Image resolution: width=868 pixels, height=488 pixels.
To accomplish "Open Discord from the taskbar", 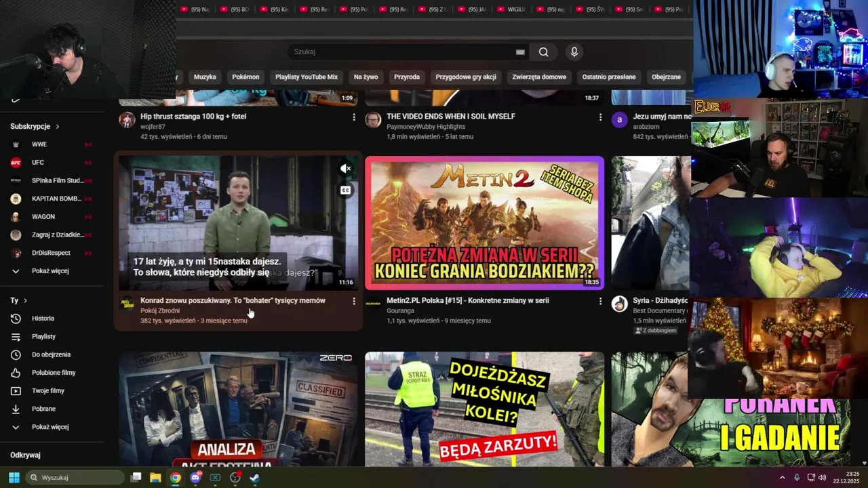I will tap(196, 477).
